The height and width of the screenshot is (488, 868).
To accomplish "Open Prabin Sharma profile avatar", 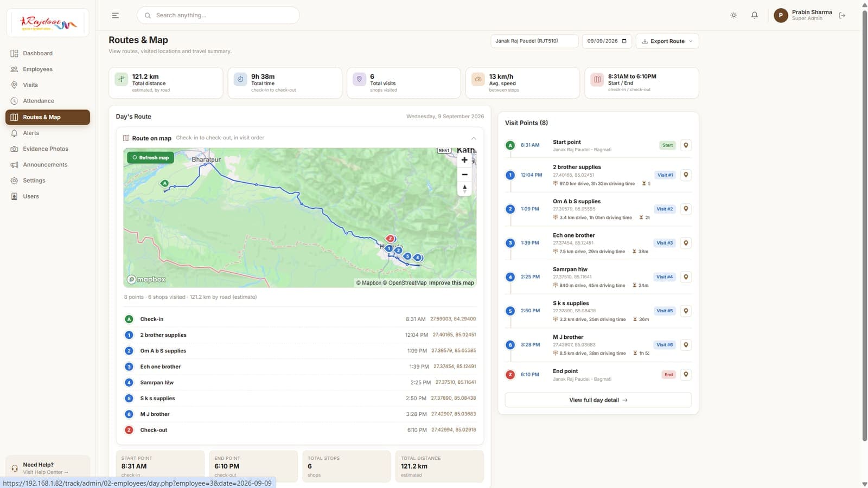I will [x=781, y=15].
